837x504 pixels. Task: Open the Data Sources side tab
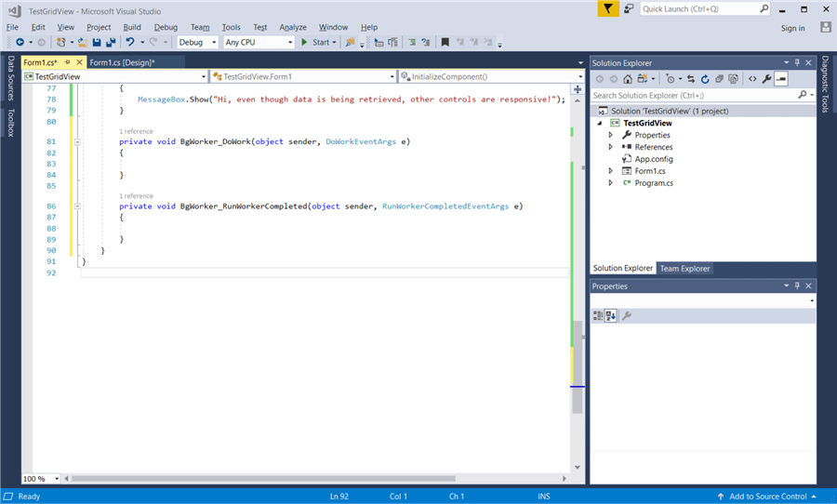pyautogui.click(x=10, y=78)
